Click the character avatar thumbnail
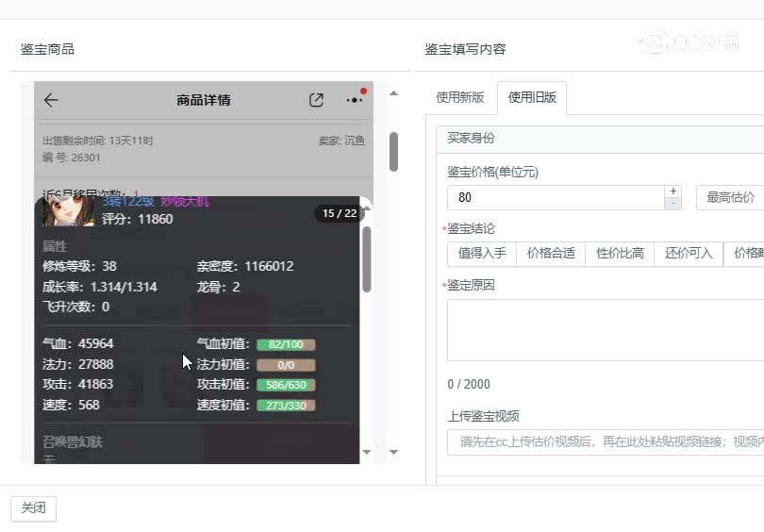764x532 pixels. pos(69,211)
